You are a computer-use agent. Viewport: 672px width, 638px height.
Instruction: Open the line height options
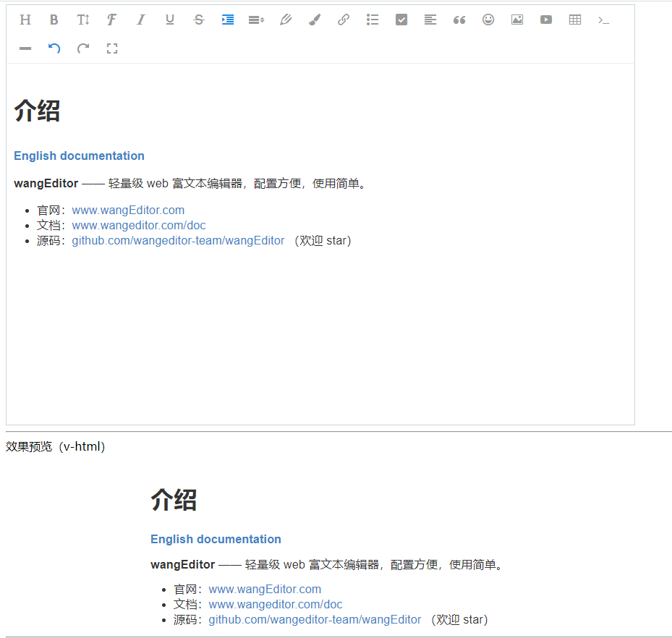[x=256, y=20]
